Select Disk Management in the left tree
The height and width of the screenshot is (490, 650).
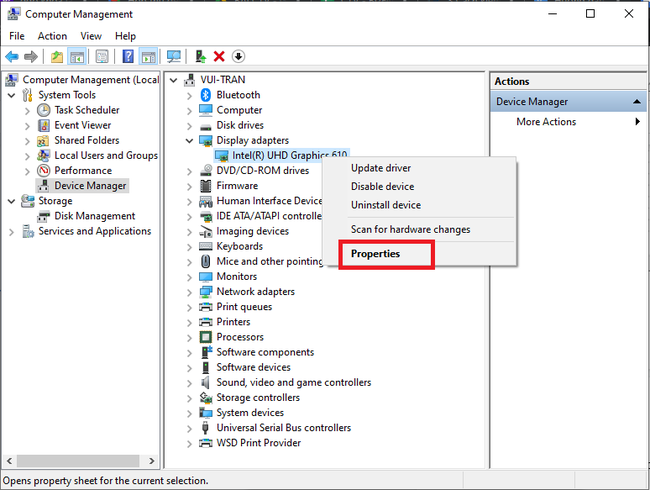pyautogui.click(x=95, y=216)
